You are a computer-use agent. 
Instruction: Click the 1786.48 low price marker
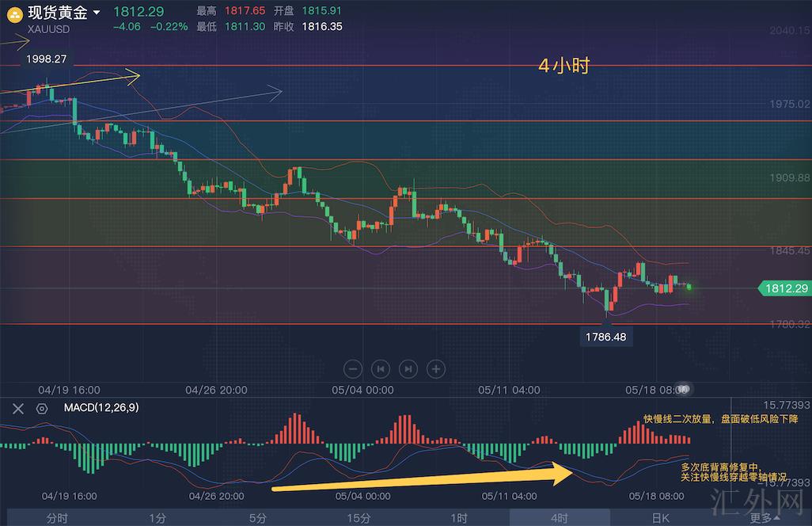(x=606, y=337)
